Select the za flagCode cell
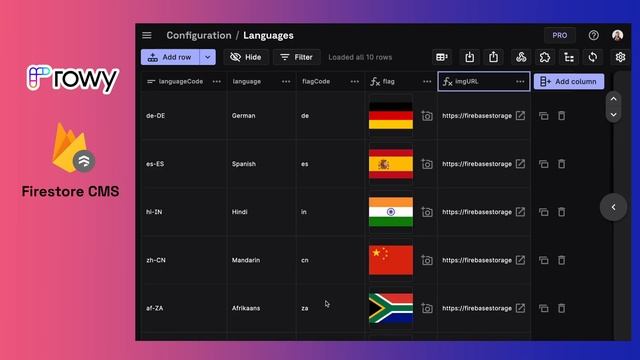The image size is (640, 360). [330, 308]
